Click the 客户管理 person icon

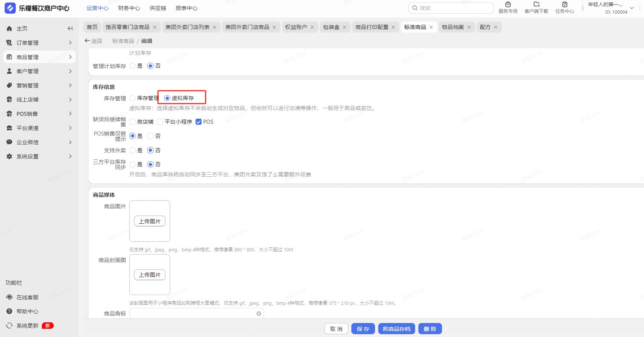click(x=9, y=71)
